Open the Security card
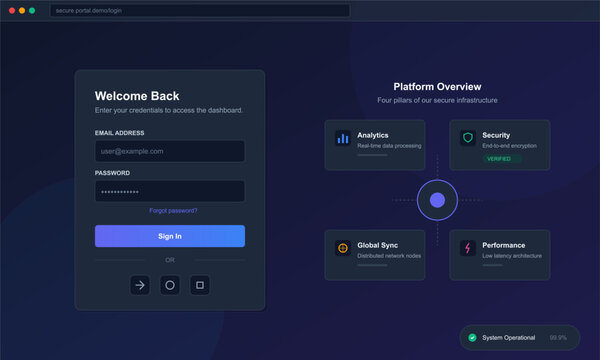Image resolution: width=600 pixels, height=360 pixels. click(x=500, y=145)
